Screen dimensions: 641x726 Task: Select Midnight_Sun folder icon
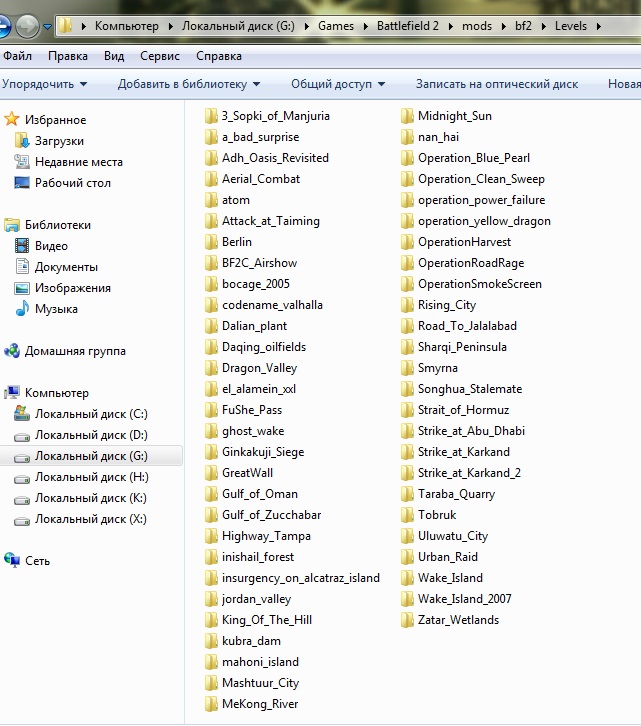click(x=407, y=116)
